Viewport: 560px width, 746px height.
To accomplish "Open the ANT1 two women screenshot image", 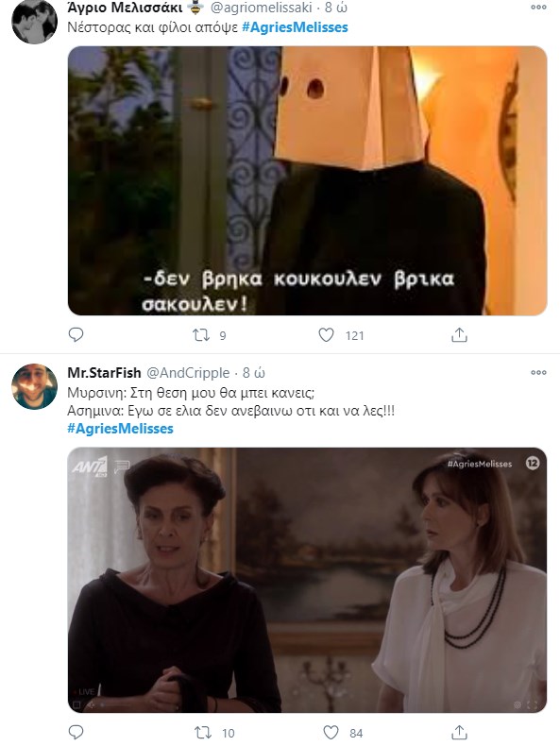I will pos(307,580).
